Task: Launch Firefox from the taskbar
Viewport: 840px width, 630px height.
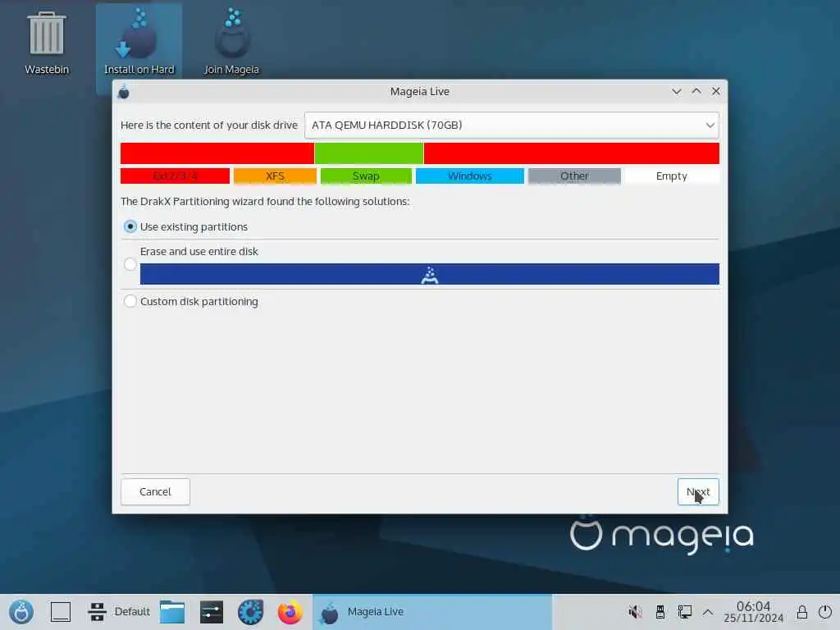Action: coord(290,612)
